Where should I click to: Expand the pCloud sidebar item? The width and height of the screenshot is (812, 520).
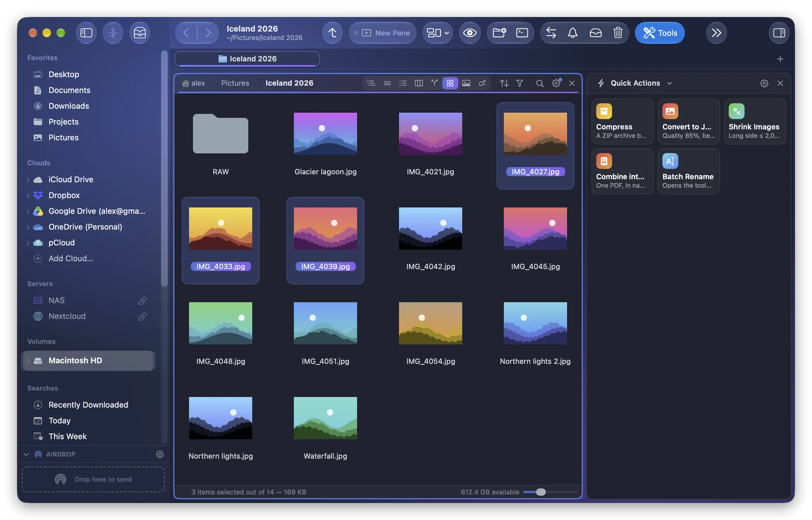pos(28,243)
